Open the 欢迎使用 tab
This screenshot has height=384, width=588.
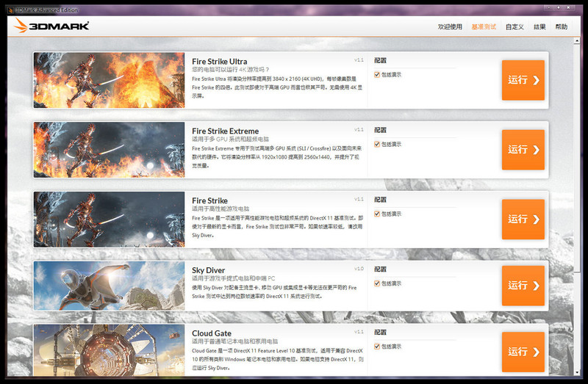tap(450, 26)
